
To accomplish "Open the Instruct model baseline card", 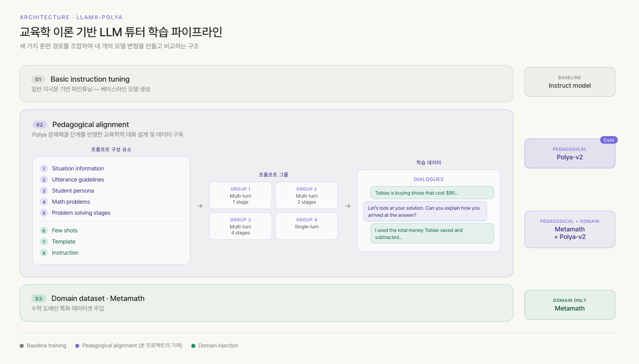I will point(569,82).
